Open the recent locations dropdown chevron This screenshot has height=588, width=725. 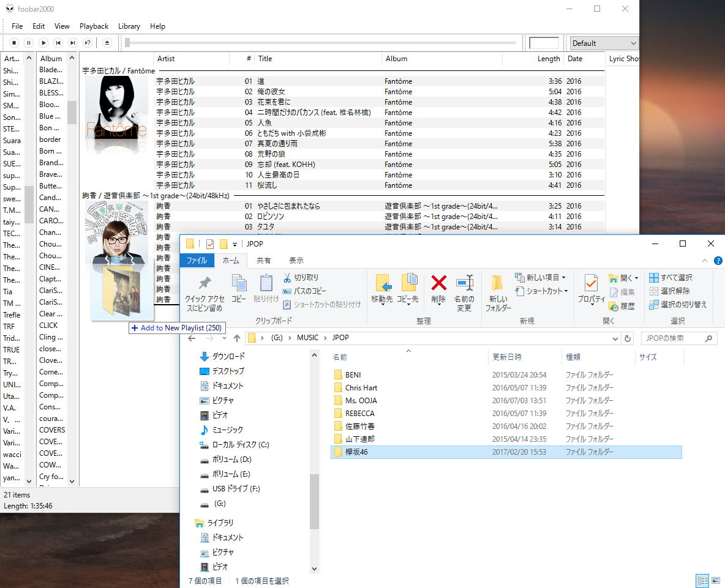click(224, 338)
